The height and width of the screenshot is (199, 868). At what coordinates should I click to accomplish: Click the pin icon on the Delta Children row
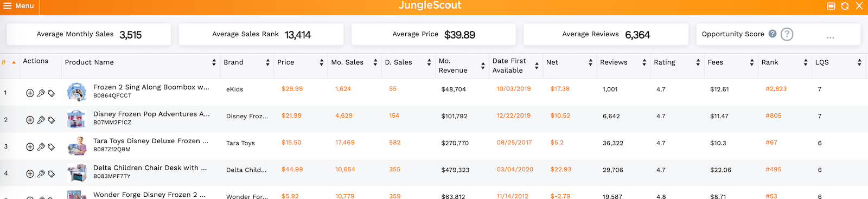41,174
